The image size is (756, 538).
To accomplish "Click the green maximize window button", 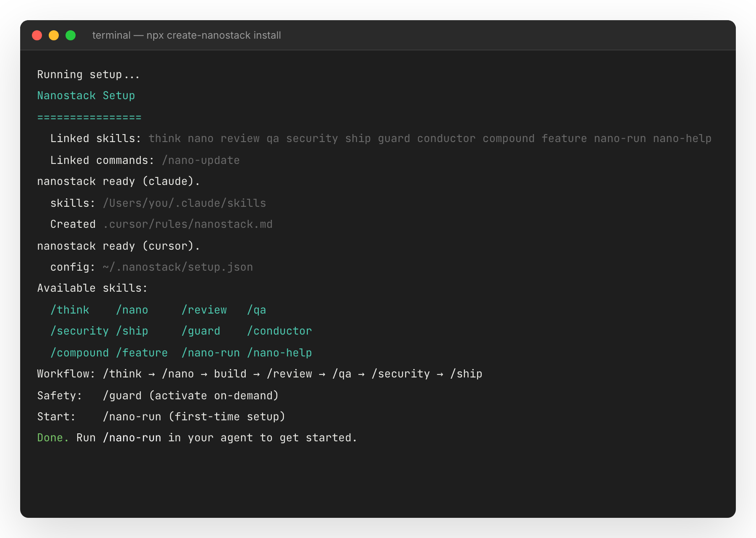I will [x=71, y=35].
